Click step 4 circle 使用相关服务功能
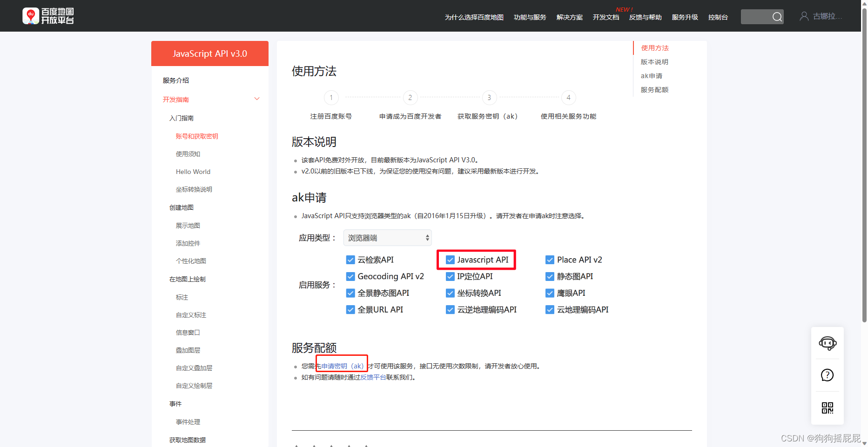The image size is (868, 447). click(568, 98)
